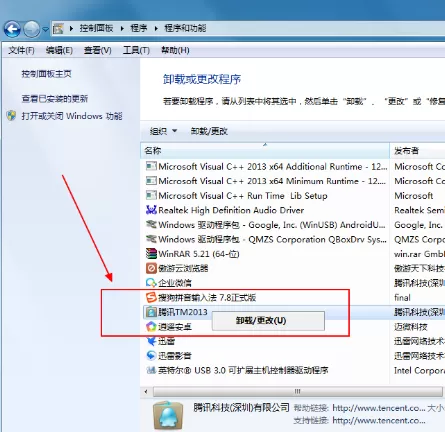Click the Forward navigation arrow button
Image resolution: width=445 pixels, height=432 pixels.
coord(32,29)
